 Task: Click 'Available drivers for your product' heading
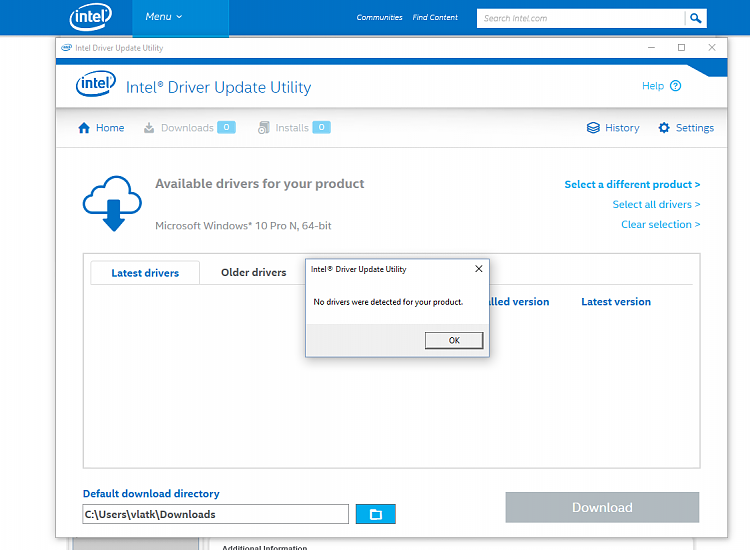259,184
